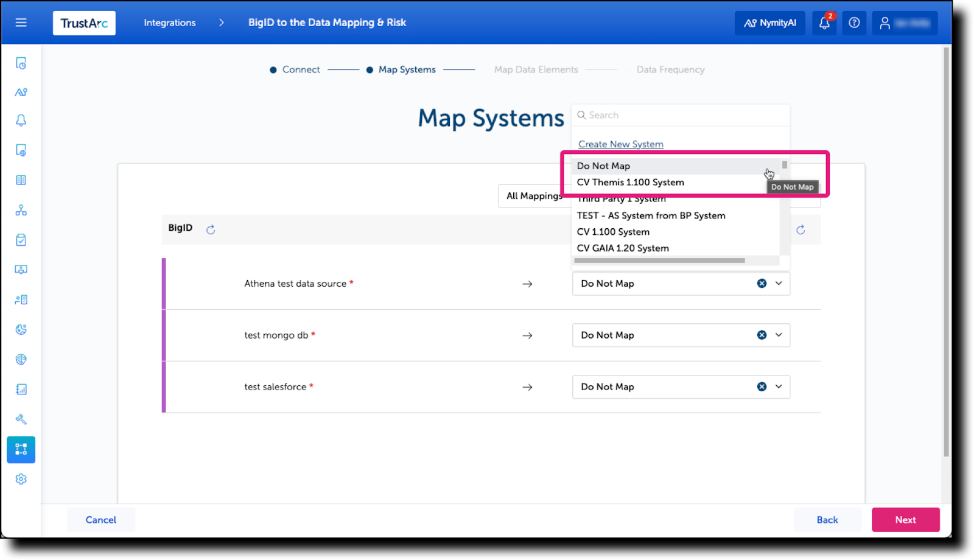
Task: Open the help question-mark icon
Action: pos(854,23)
